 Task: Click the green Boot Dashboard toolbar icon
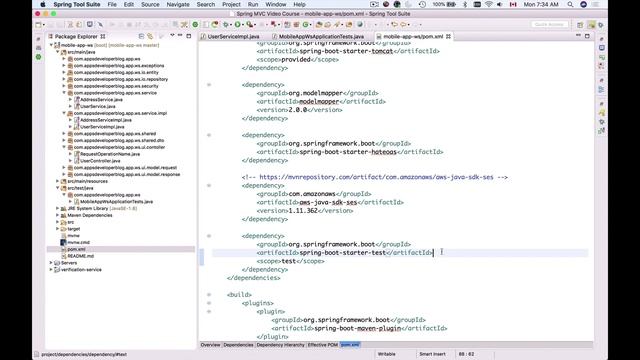tap(195, 24)
